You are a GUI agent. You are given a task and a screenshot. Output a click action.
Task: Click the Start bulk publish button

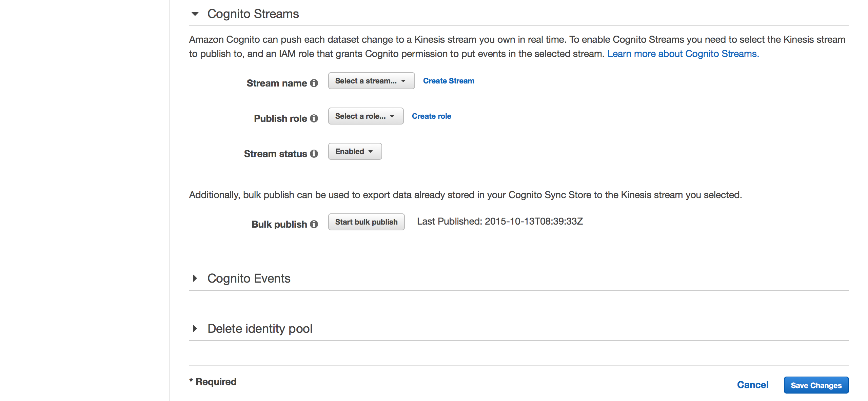[x=366, y=222]
